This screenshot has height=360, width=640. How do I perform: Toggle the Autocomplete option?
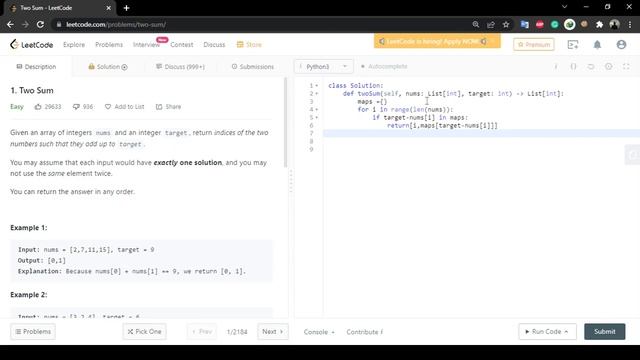coord(384,66)
